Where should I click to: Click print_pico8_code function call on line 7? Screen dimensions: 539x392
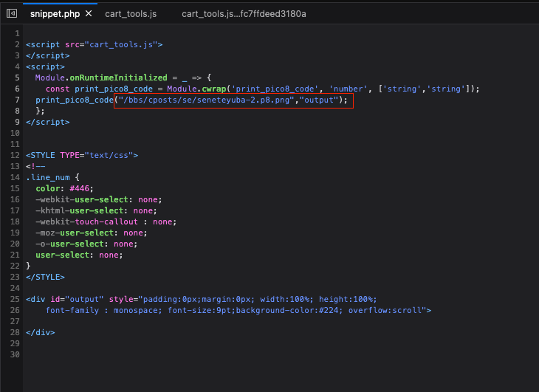[75, 100]
